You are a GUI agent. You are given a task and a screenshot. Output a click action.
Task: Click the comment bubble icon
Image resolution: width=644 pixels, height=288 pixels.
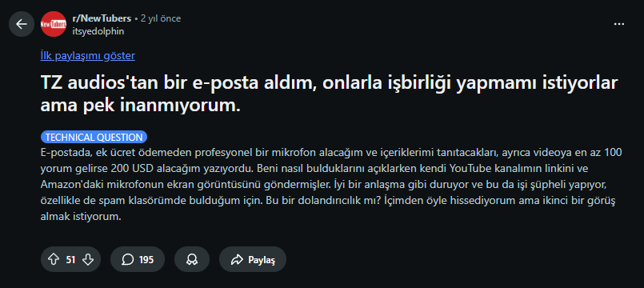point(128,259)
